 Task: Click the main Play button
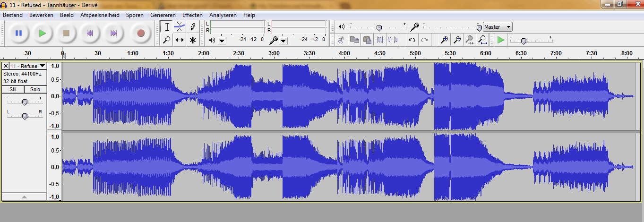click(x=43, y=33)
